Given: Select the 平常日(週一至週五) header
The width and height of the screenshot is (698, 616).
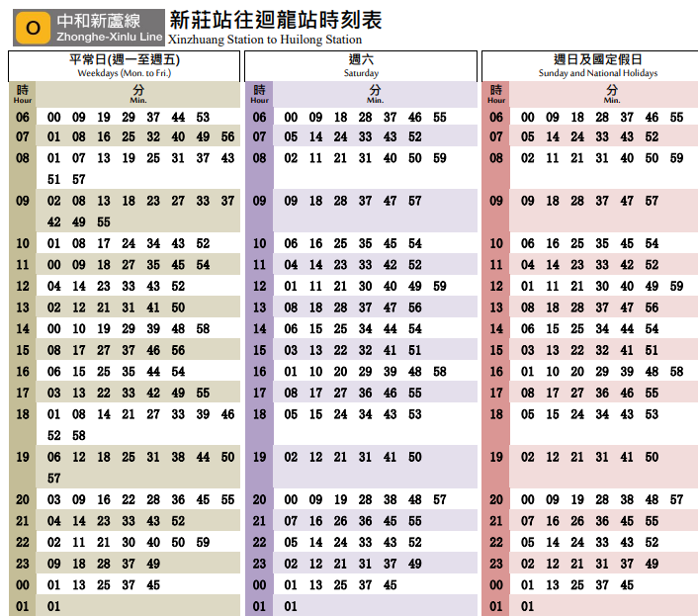Looking at the screenshot, I should pyautogui.click(x=125, y=59).
